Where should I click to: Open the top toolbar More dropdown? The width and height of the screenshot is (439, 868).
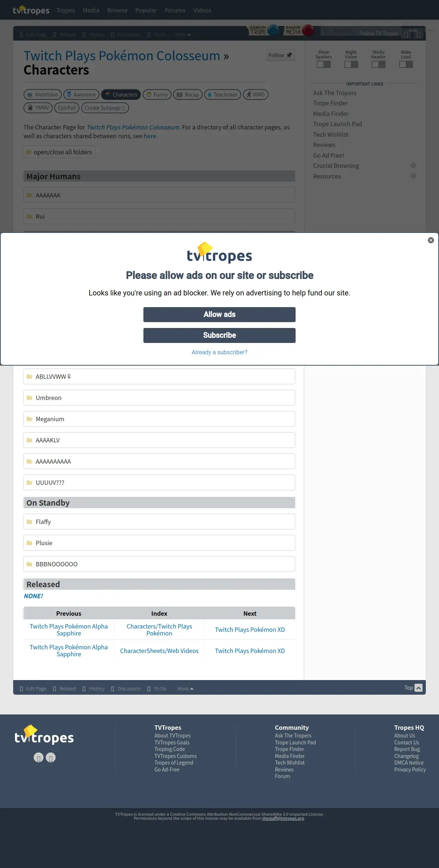tap(183, 35)
